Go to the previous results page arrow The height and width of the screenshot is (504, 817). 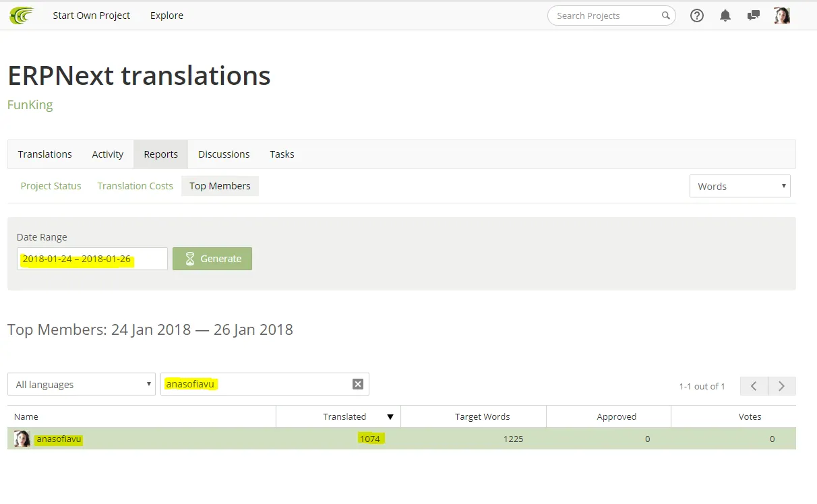754,386
